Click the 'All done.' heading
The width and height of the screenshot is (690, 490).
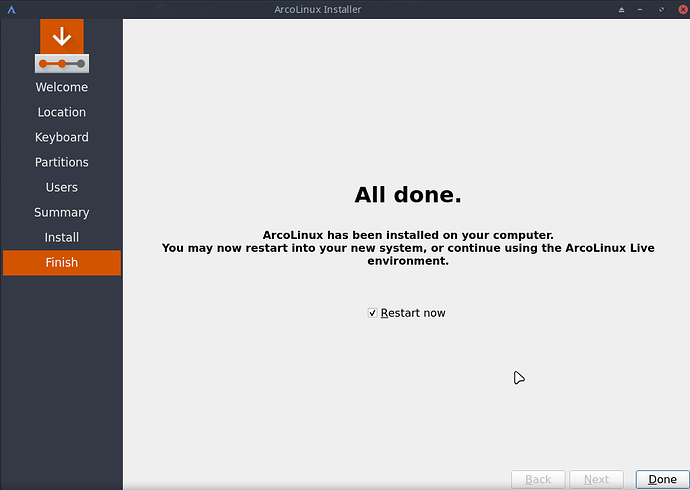point(408,194)
